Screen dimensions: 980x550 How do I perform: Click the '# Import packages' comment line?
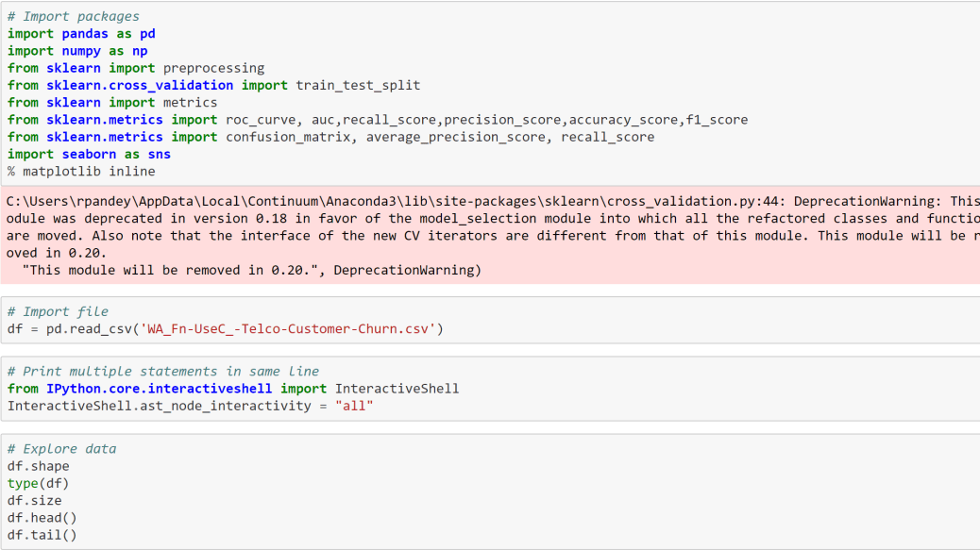(73, 16)
